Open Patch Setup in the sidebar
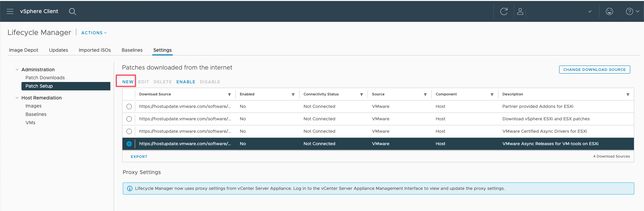This screenshot has height=211, width=644. pos(66,86)
